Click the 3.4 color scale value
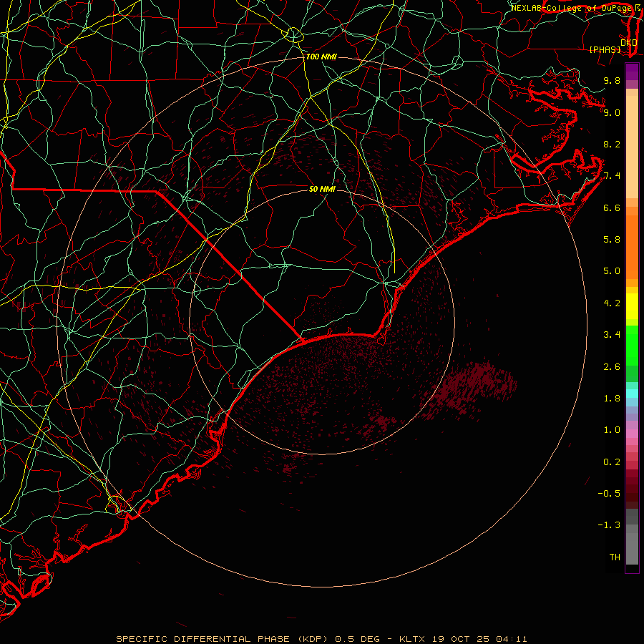 (x=612, y=335)
